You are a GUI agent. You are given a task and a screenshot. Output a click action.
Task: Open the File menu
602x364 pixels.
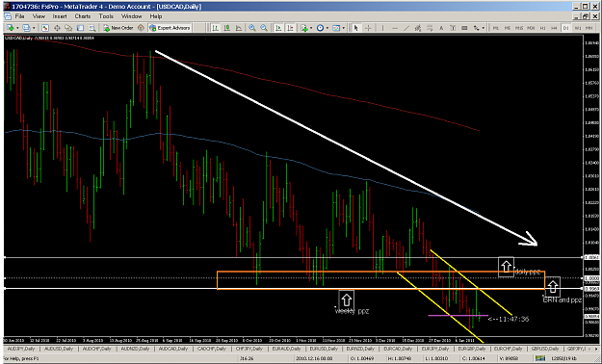[19, 16]
